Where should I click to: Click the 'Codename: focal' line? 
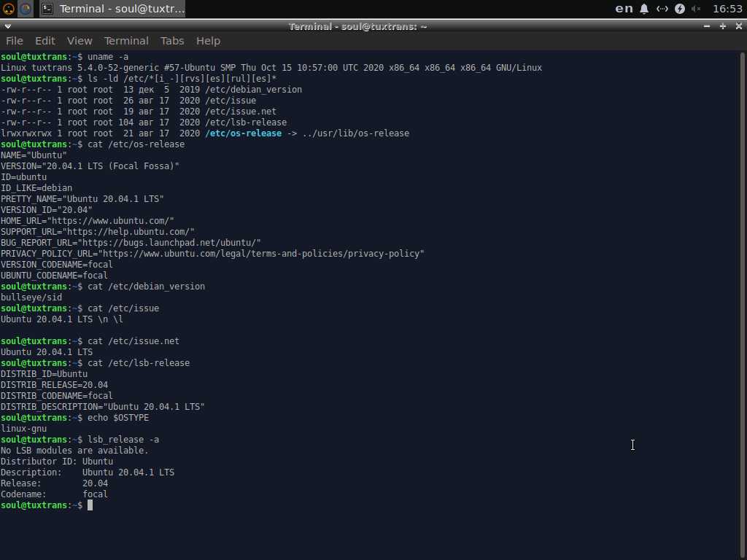(x=54, y=495)
